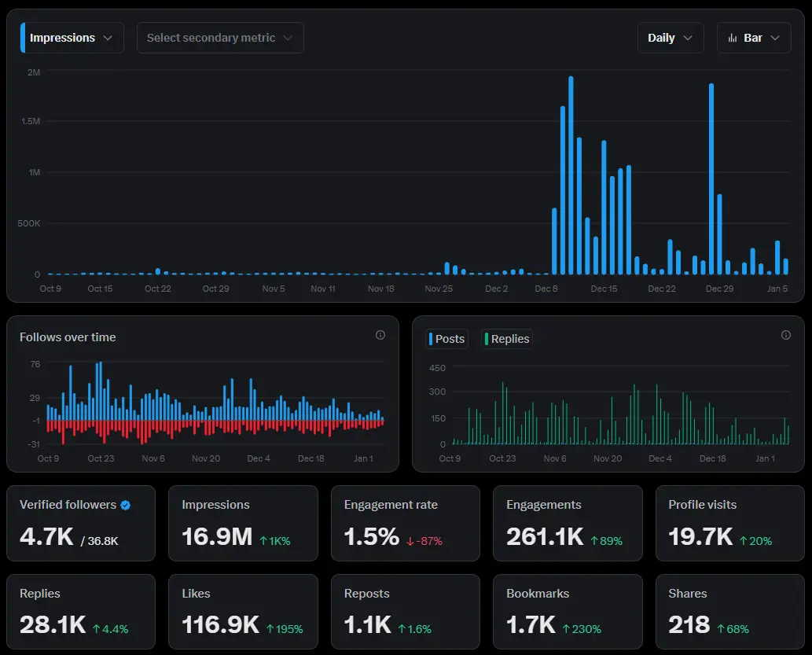
Task: Select the Profile visits metric card
Action: [x=729, y=523]
